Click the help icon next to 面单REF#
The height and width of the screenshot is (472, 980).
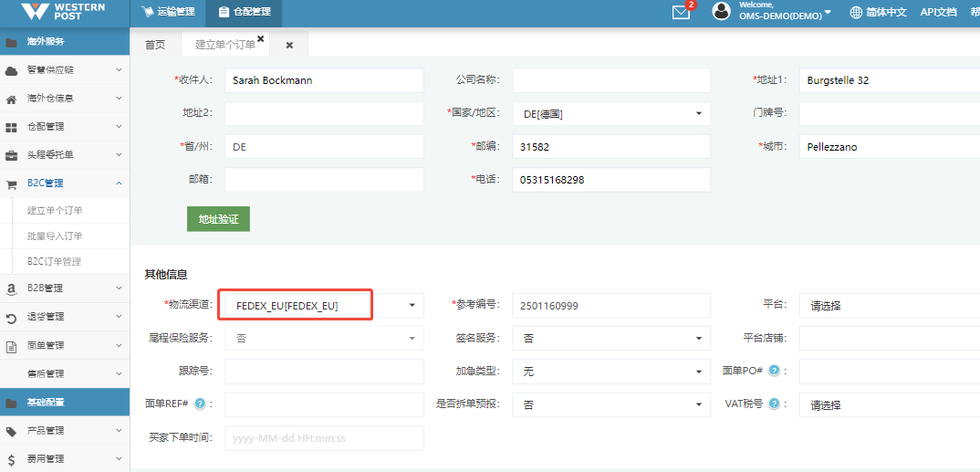200,404
